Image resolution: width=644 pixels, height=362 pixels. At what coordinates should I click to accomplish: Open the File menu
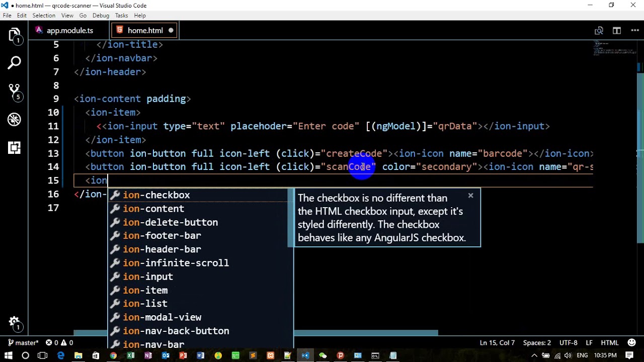[7, 16]
